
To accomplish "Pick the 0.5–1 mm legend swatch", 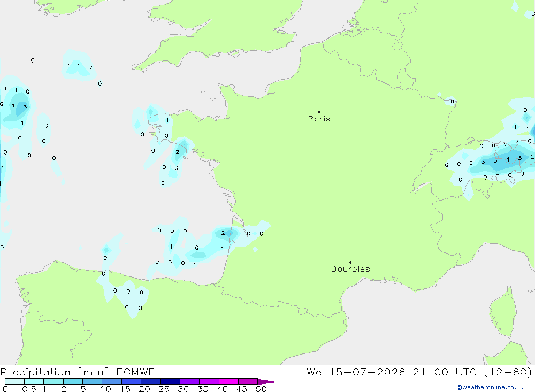I will [x=34, y=381].
